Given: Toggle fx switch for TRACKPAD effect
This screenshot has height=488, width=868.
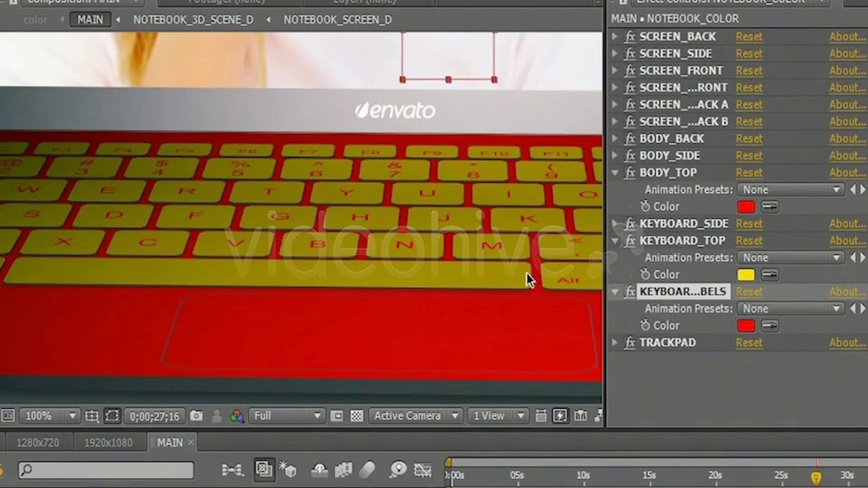Looking at the screenshot, I should 630,342.
